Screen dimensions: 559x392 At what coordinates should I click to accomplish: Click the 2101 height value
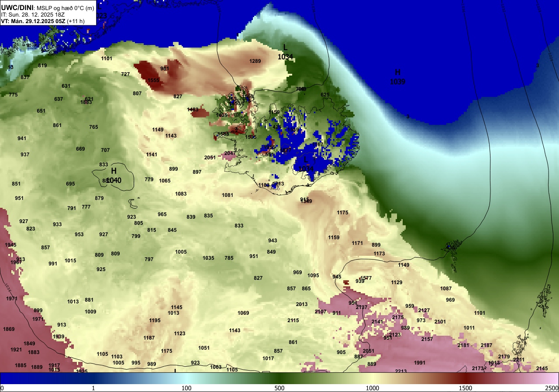click(440, 322)
